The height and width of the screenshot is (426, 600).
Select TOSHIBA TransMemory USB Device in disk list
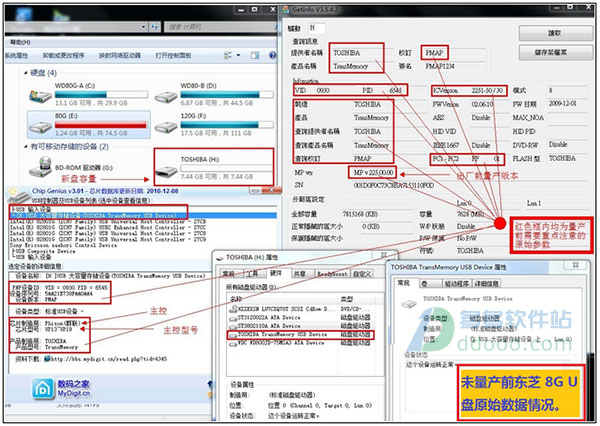coord(300,335)
